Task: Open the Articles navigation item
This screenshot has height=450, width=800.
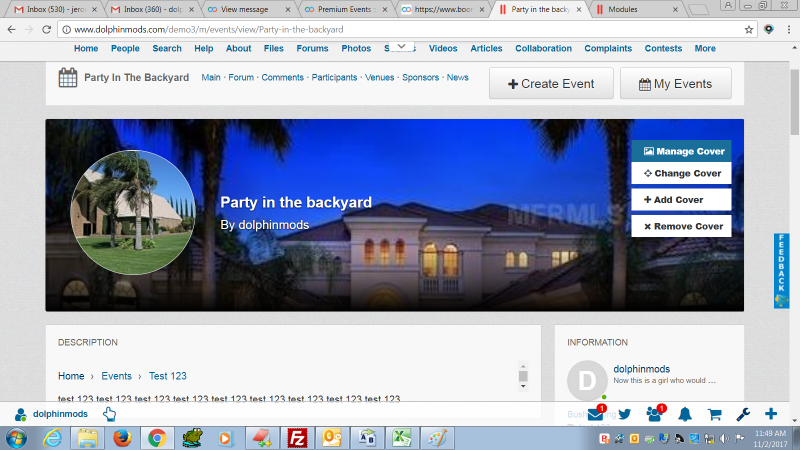Action: (x=486, y=48)
